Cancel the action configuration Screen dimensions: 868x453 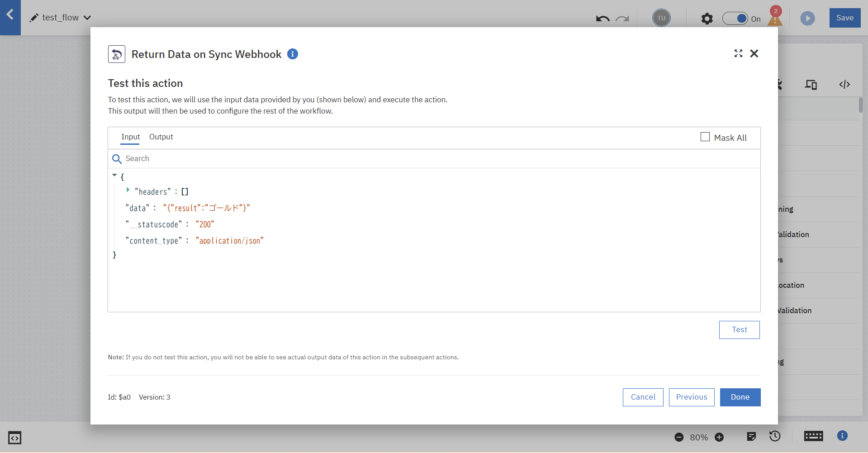tap(643, 397)
